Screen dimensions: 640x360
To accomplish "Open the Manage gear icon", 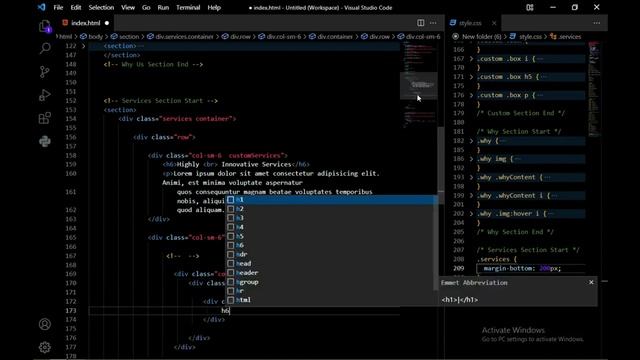I will point(45,347).
